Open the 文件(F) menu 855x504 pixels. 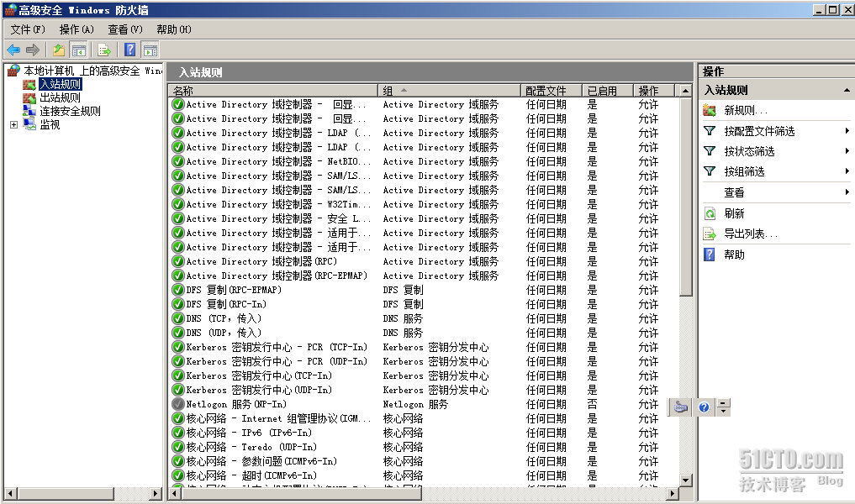[28, 29]
